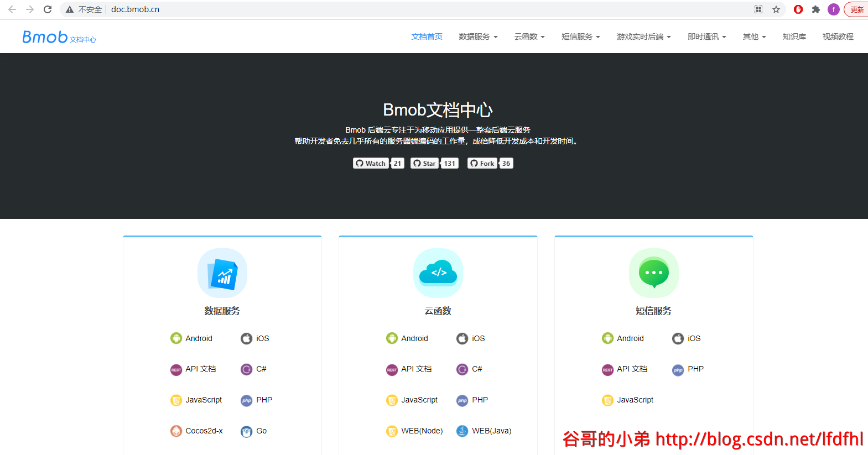Click Android icon under 短信服务

coord(607,338)
